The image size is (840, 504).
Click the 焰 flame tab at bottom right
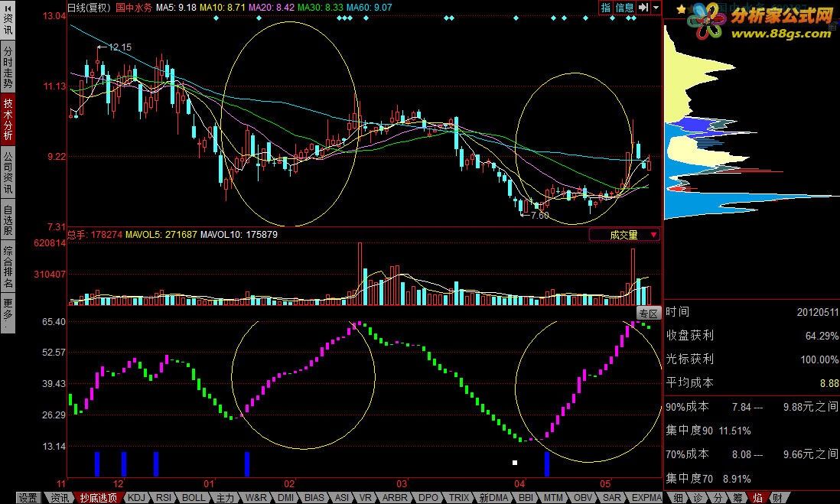758,498
